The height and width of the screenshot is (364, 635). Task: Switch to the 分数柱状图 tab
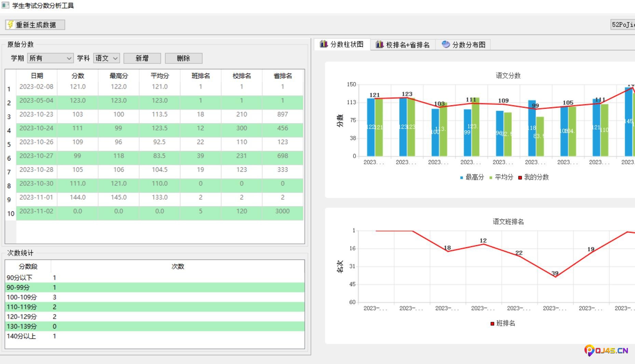tap(342, 44)
